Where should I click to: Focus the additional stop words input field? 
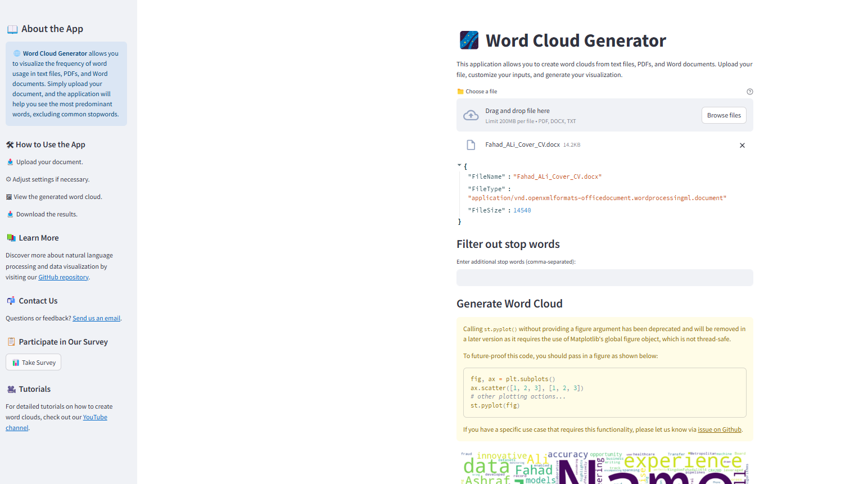pos(605,278)
